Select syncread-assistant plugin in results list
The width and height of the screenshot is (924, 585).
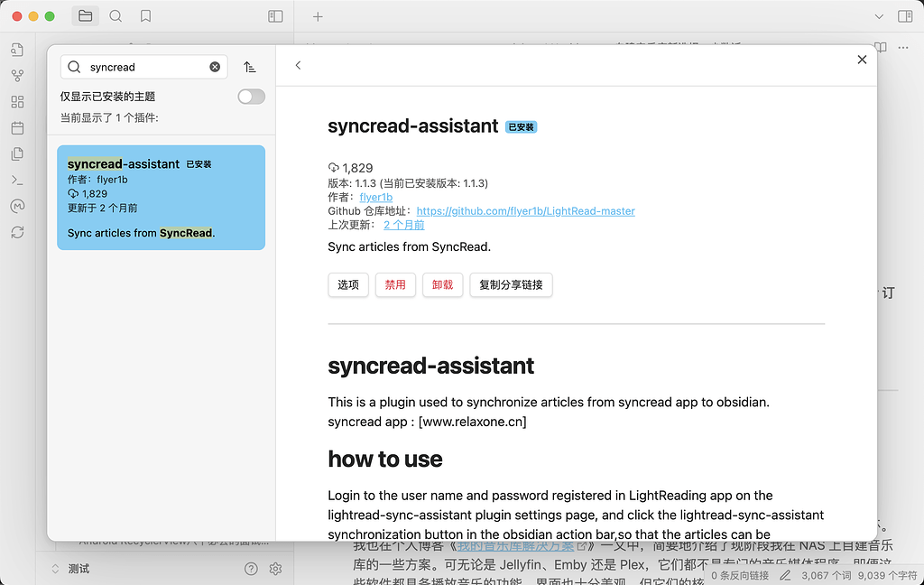[161, 198]
